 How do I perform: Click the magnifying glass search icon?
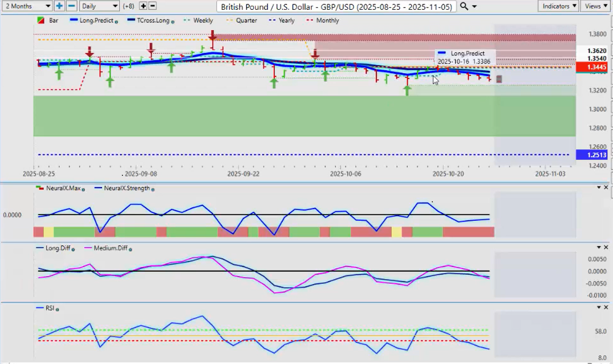(464, 6)
